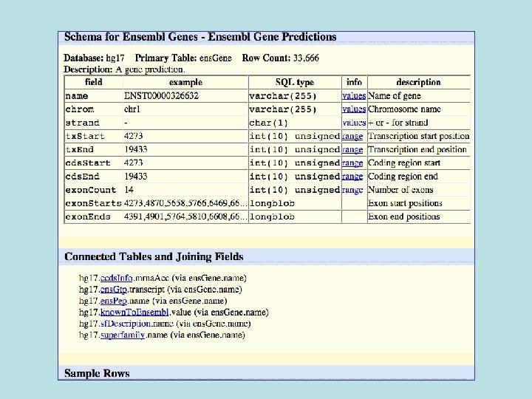532x399 pixels.
Task: Click 'Schema for Ensembl Genes' page title
Action: pyautogui.click(x=200, y=37)
